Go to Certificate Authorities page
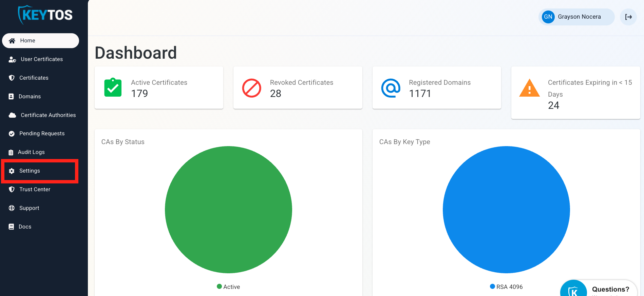The height and width of the screenshot is (296, 644). point(48,115)
